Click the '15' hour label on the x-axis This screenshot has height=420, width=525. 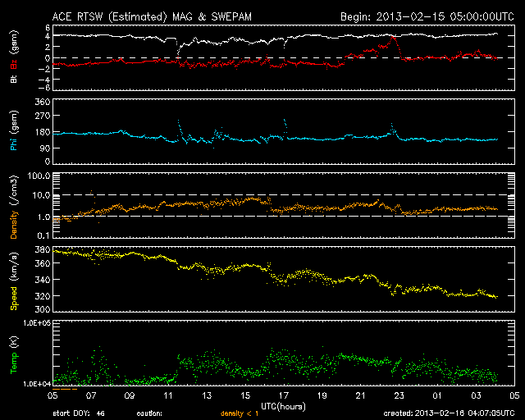click(x=245, y=395)
